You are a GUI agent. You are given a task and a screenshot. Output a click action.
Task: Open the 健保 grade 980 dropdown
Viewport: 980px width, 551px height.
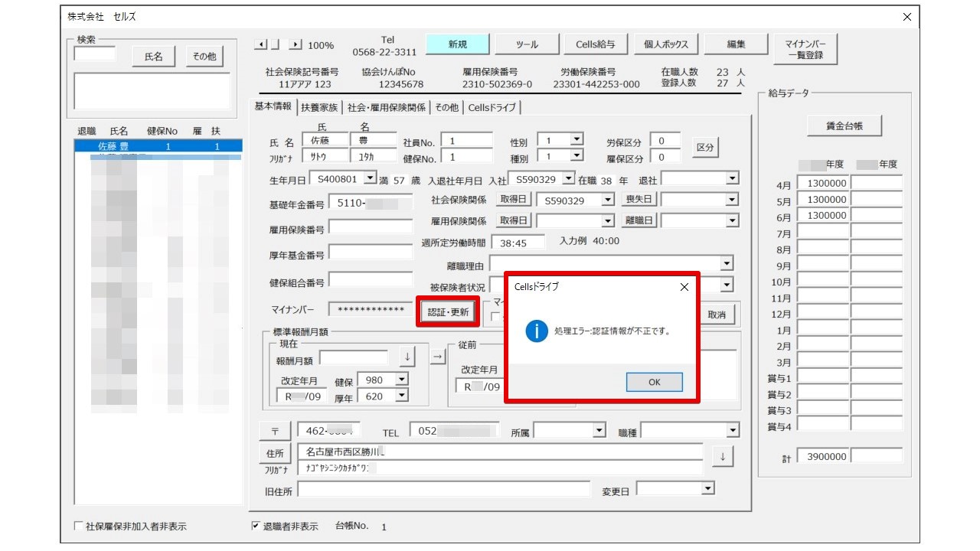point(402,380)
